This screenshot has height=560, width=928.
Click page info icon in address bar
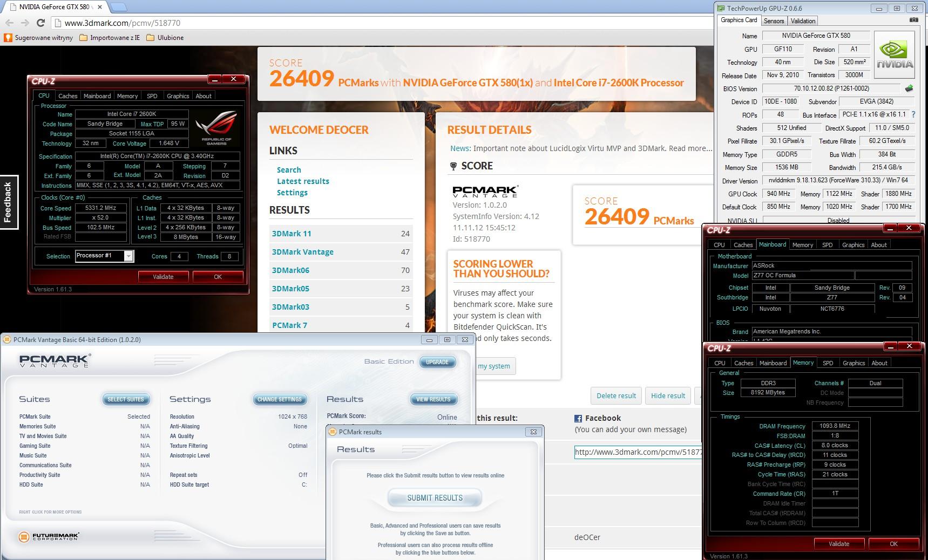coord(58,23)
